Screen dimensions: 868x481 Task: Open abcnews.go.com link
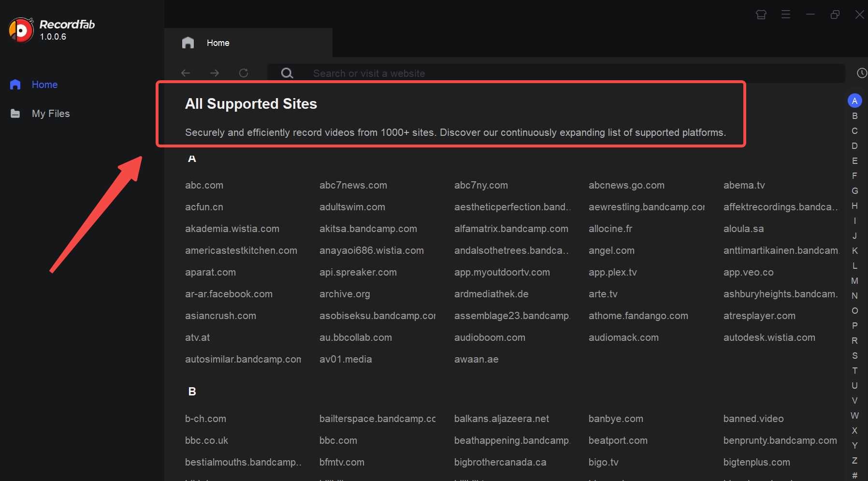tap(626, 185)
